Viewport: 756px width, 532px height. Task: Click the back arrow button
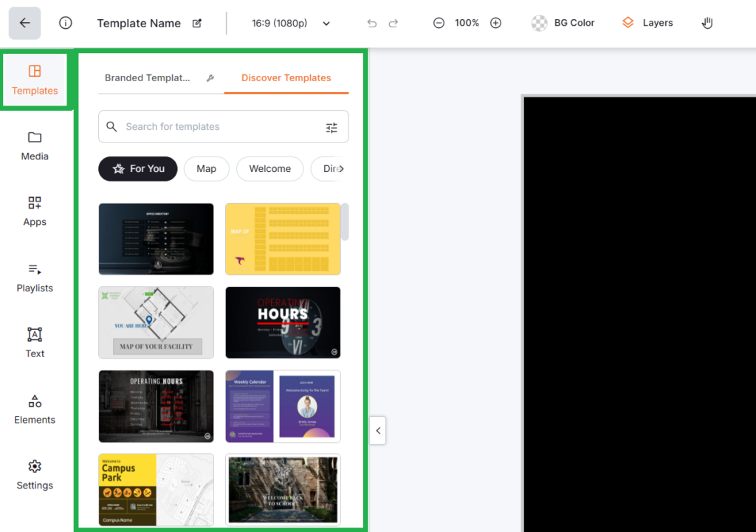[24, 23]
